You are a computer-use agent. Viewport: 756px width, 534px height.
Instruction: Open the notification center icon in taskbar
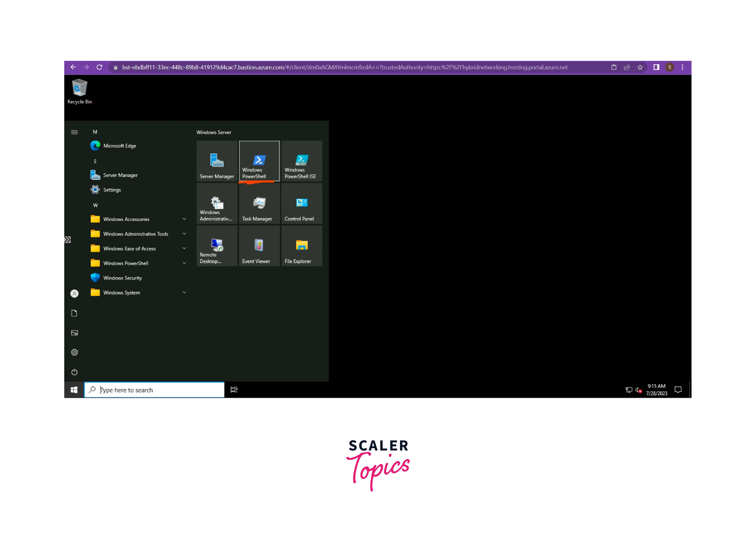pos(678,390)
